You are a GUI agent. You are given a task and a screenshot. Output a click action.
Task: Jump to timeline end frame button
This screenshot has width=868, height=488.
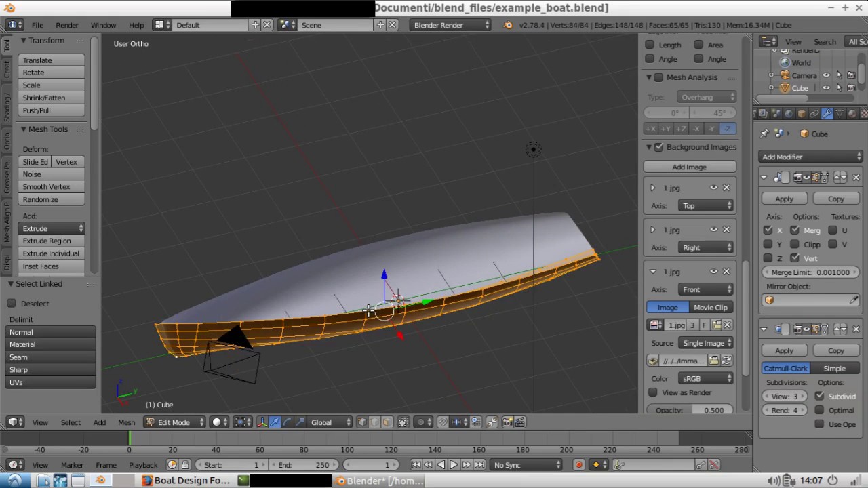[x=479, y=464]
